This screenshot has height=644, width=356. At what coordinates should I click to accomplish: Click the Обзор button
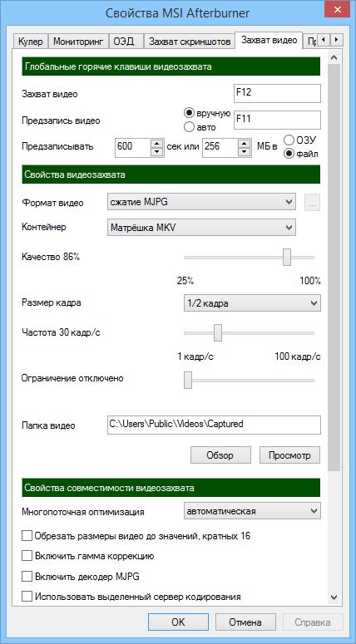click(x=220, y=455)
